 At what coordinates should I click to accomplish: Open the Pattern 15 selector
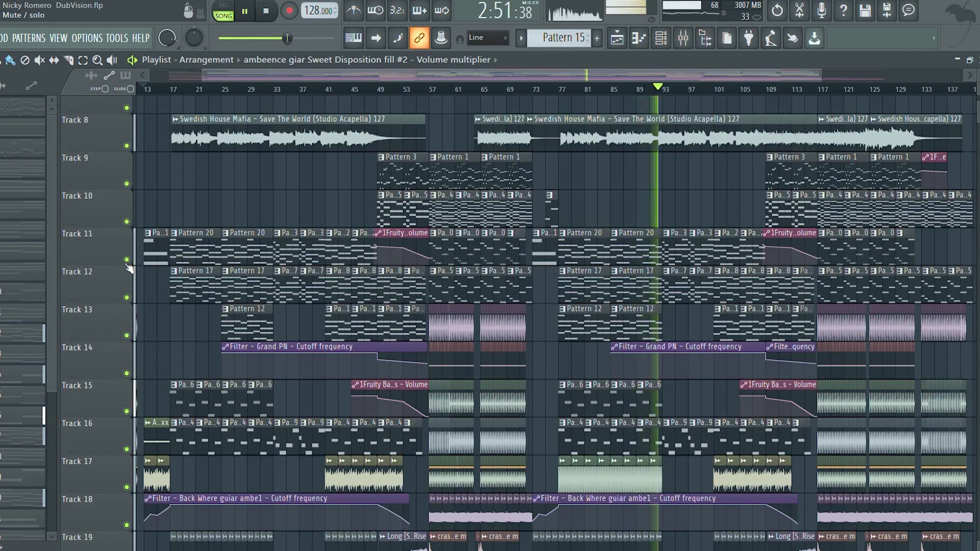(558, 38)
